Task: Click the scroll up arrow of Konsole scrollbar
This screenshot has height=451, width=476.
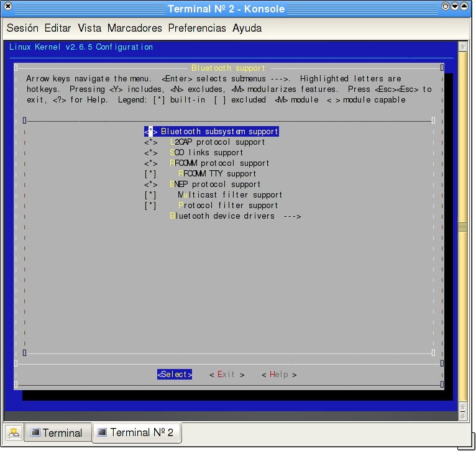Action: [463, 47]
